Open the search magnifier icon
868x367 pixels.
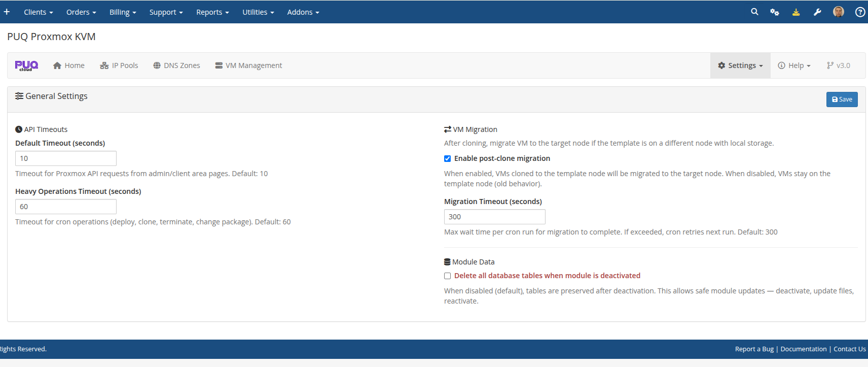pyautogui.click(x=754, y=12)
